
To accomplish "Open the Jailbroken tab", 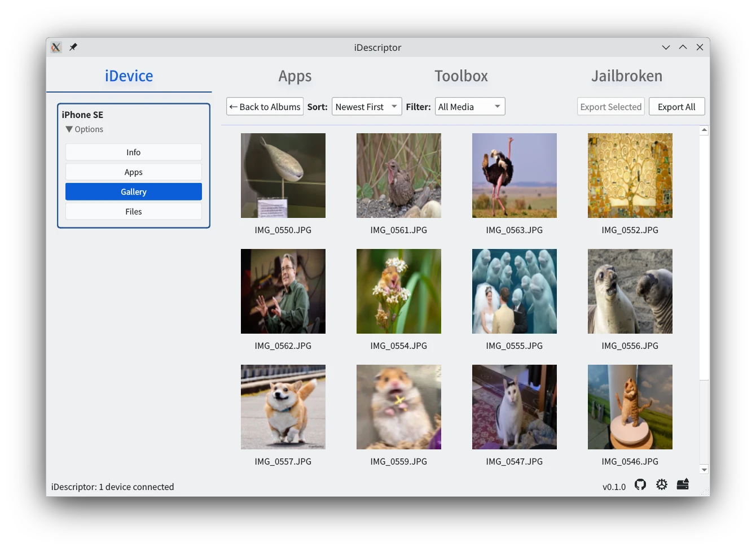I will pos(626,76).
